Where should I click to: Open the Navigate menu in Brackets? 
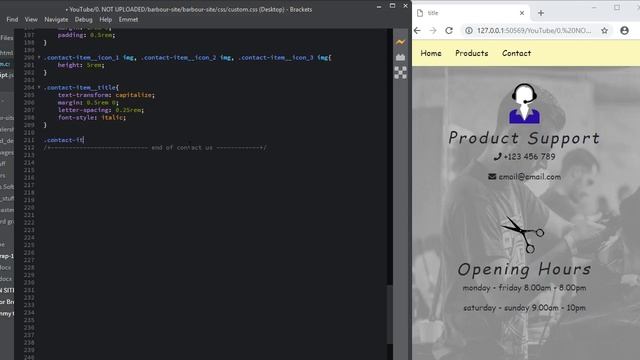(x=56, y=19)
